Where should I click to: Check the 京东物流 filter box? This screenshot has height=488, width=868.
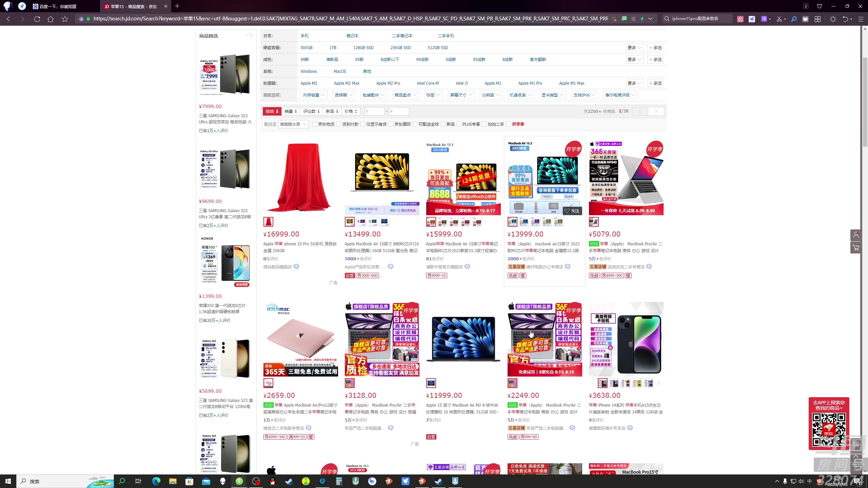(x=315, y=124)
